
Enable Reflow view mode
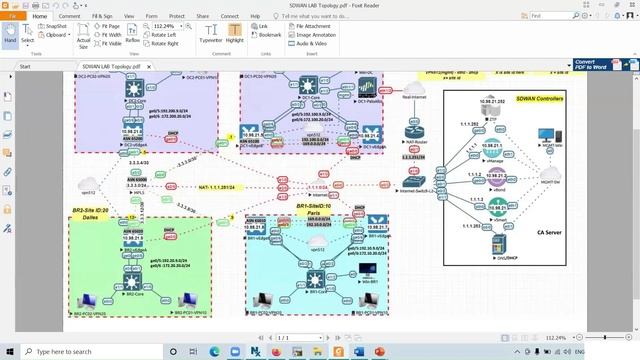point(132,33)
